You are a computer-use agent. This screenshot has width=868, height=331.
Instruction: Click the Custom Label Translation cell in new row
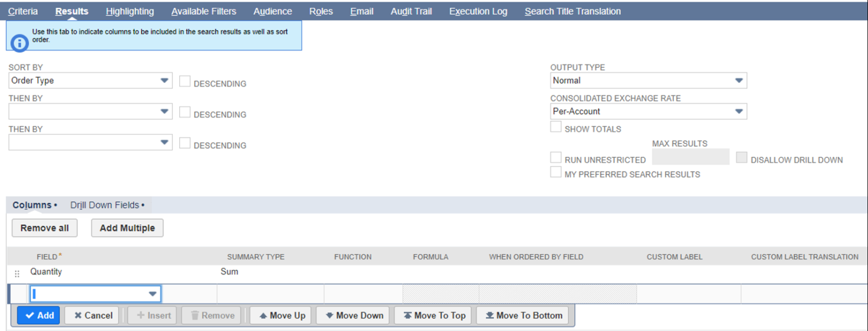tap(804, 294)
